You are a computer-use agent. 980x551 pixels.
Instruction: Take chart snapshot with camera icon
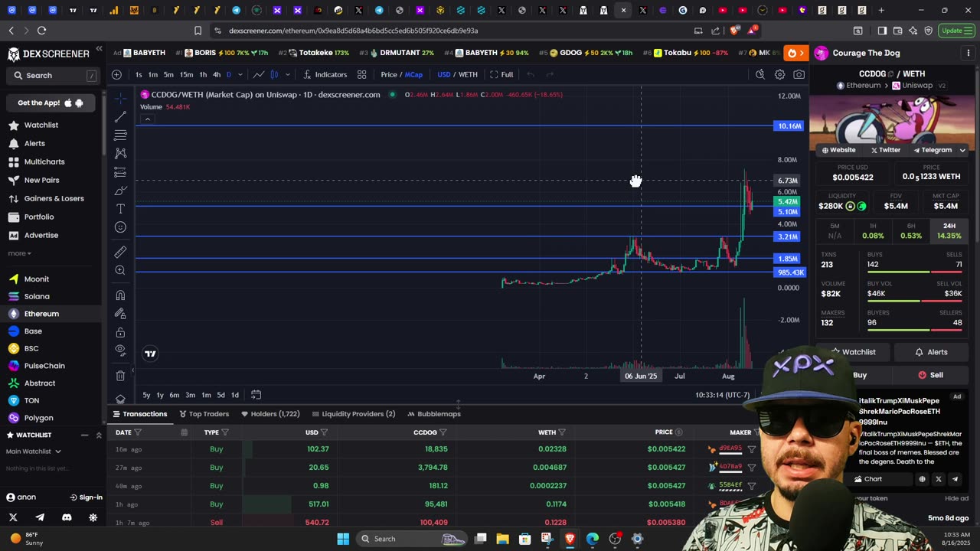click(799, 74)
